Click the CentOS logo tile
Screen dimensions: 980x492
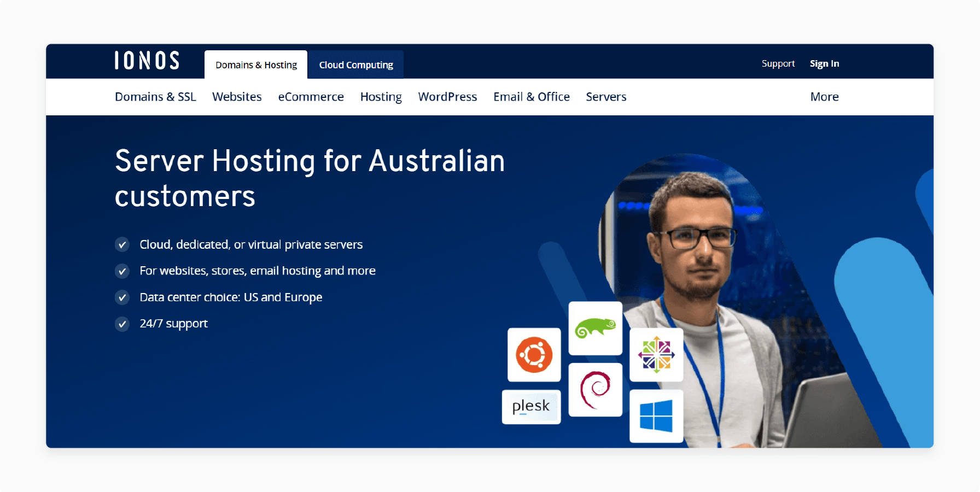pyautogui.click(x=656, y=355)
